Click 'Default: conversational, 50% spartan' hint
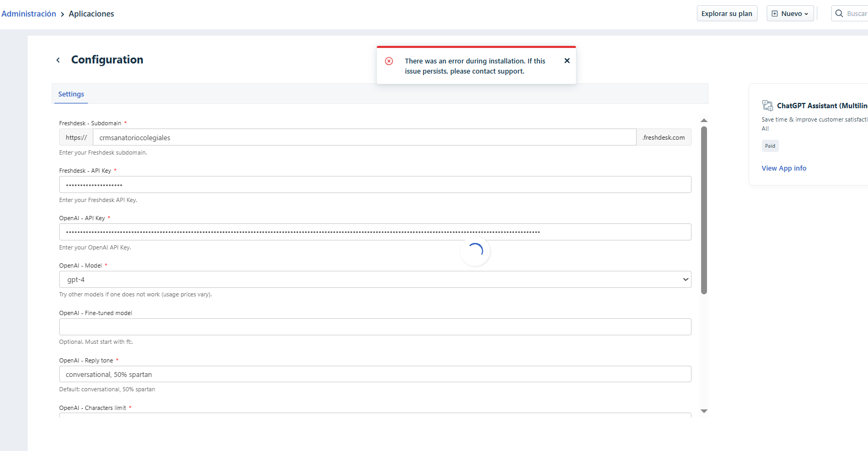The width and height of the screenshot is (868, 451). pos(107,389)
